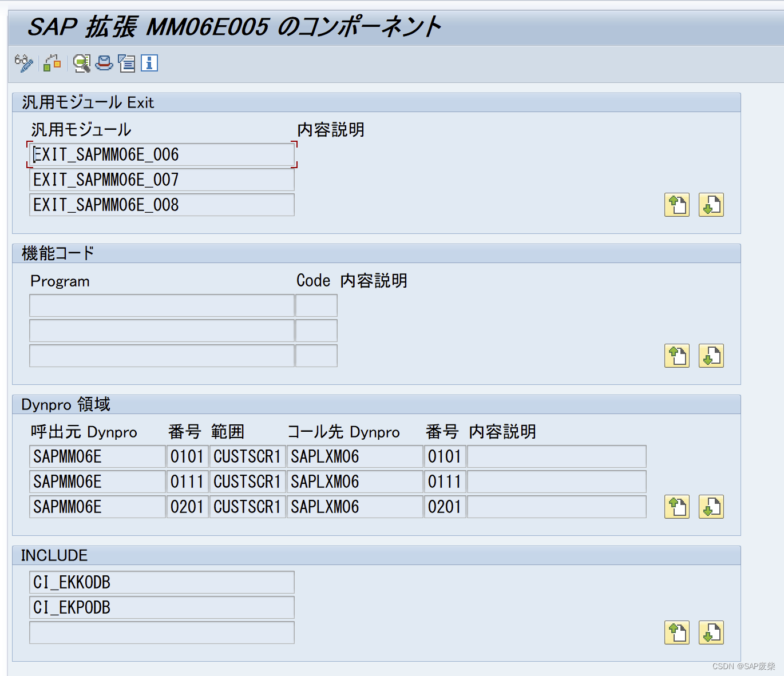Page down in the INCLUDE section
The width and height of the screenshot is (784, 676).
pos(711,633)
